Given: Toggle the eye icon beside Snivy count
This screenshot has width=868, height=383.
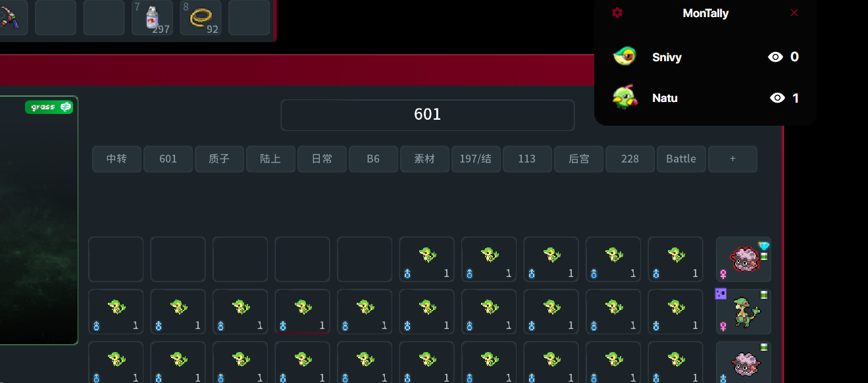Looking at the screenshot, I should (x=775, y=57).
